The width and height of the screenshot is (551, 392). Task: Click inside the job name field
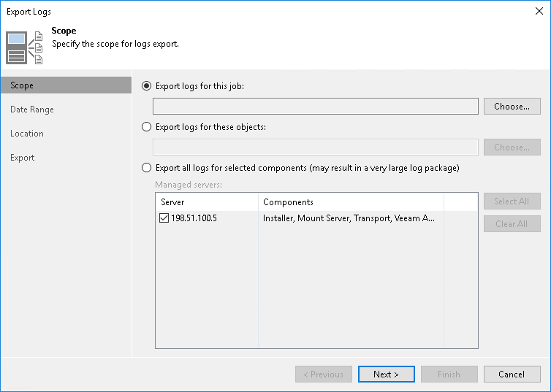[315, 107]
